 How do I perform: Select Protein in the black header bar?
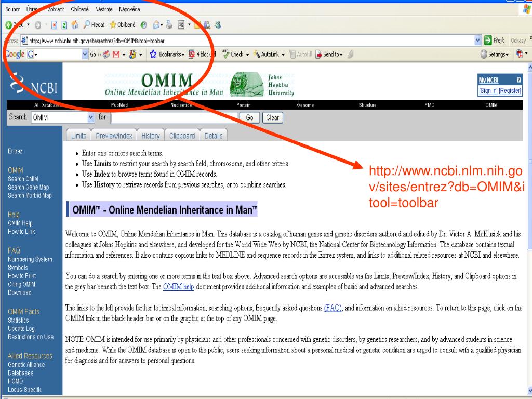point(243,105)
